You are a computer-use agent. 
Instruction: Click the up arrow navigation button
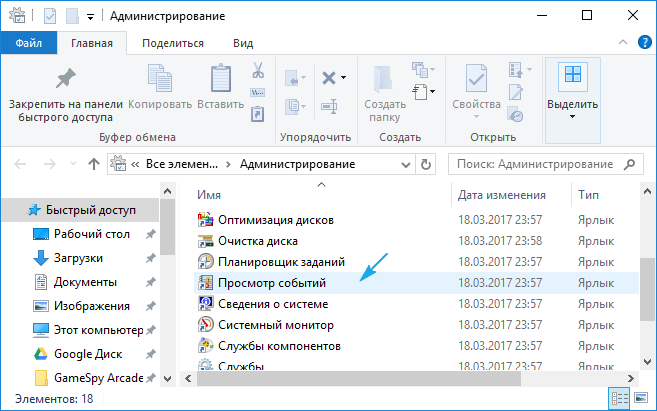(x=94, y=164)
